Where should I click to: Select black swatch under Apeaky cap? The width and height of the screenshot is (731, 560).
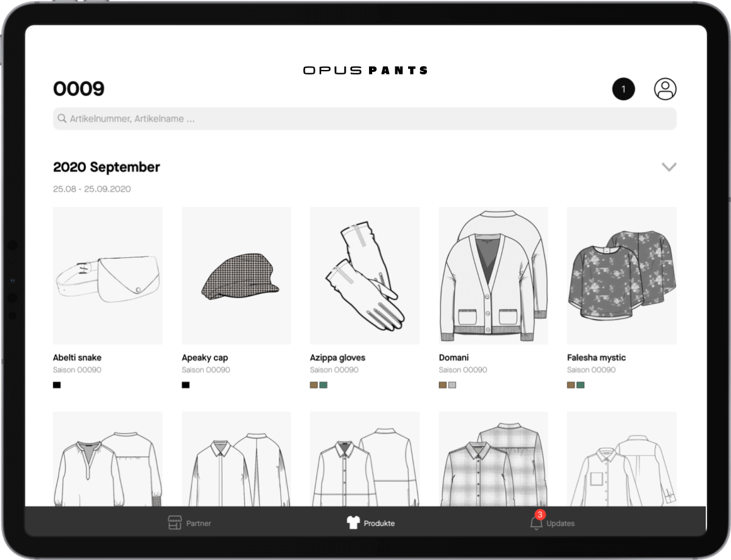click(x=185, y=385)
